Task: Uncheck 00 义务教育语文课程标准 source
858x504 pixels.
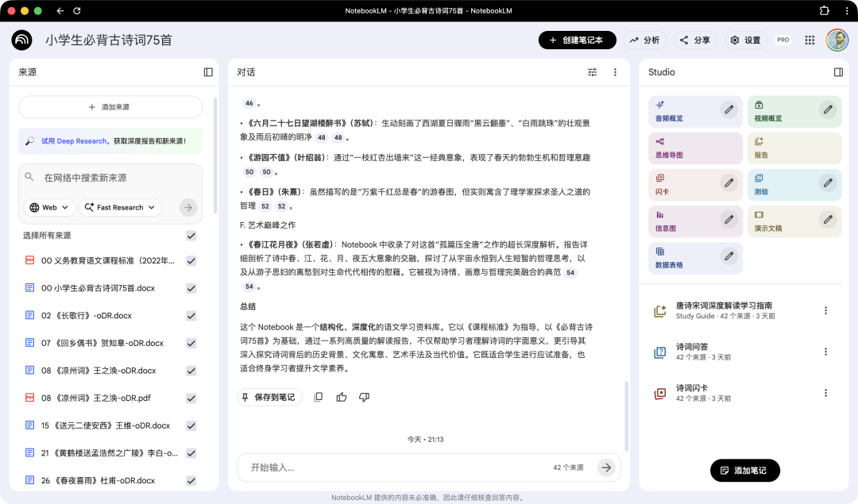Action: point(191,261)
